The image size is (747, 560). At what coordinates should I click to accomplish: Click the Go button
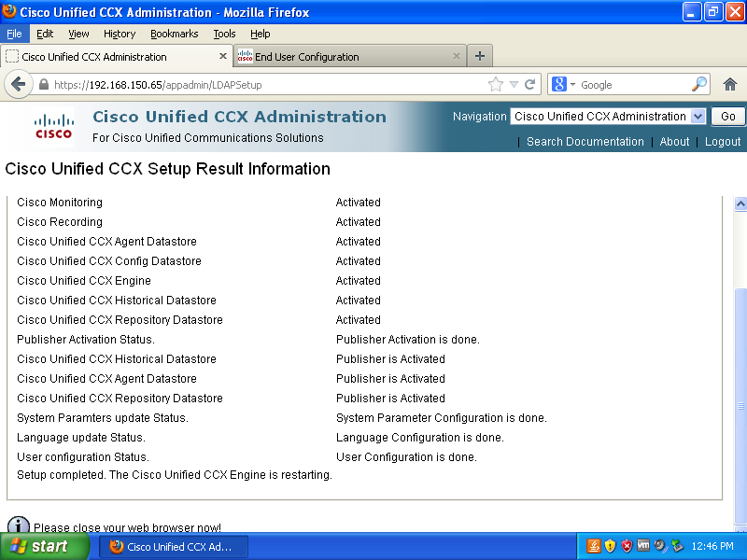point(727,116)
